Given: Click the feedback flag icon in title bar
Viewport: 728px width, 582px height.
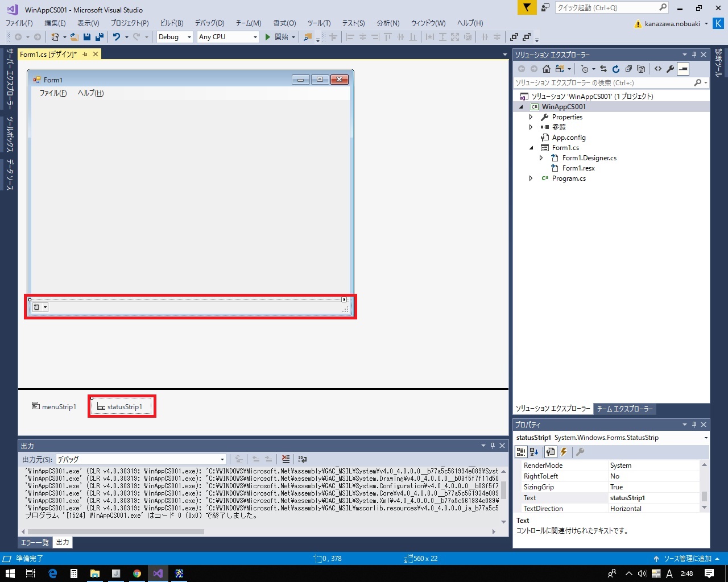Looking at the screenshot, I should click(527, 7).
